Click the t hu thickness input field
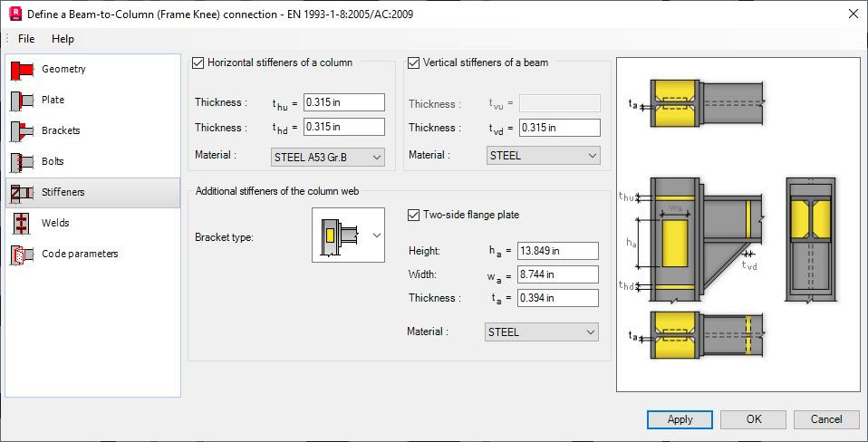The image size is (868, 442). click(x=343, y=102)
